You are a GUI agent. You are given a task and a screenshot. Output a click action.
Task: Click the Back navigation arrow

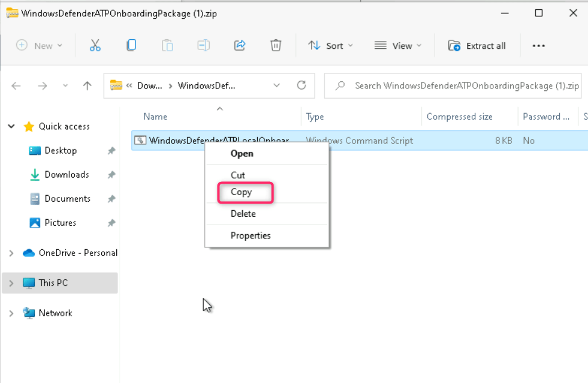click(16, 86)
